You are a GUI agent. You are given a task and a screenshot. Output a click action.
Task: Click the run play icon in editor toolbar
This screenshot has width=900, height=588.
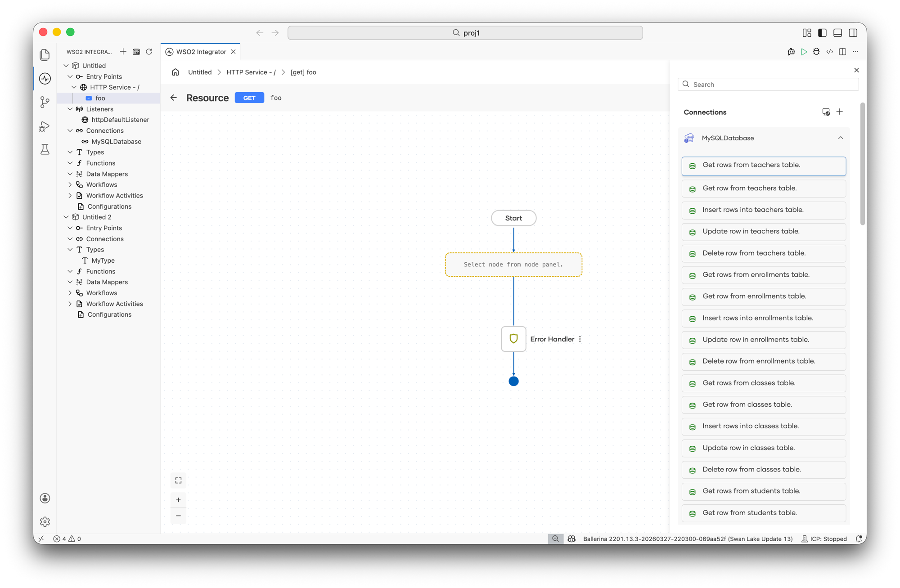(804, 52)
